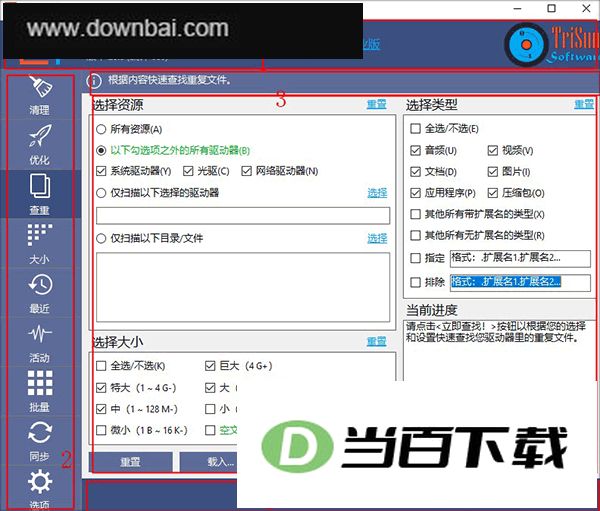Open the 同步 sync tool
Viewport: 600px width, 511px height.
click(x=40, y=441)
